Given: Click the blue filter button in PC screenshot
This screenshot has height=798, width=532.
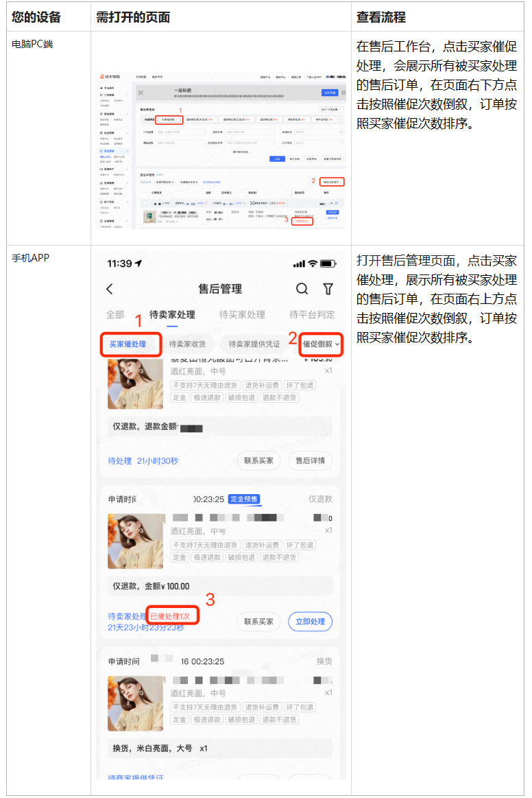Looking at the screenshot, I should pyautogui.click(x=277, y=159).
